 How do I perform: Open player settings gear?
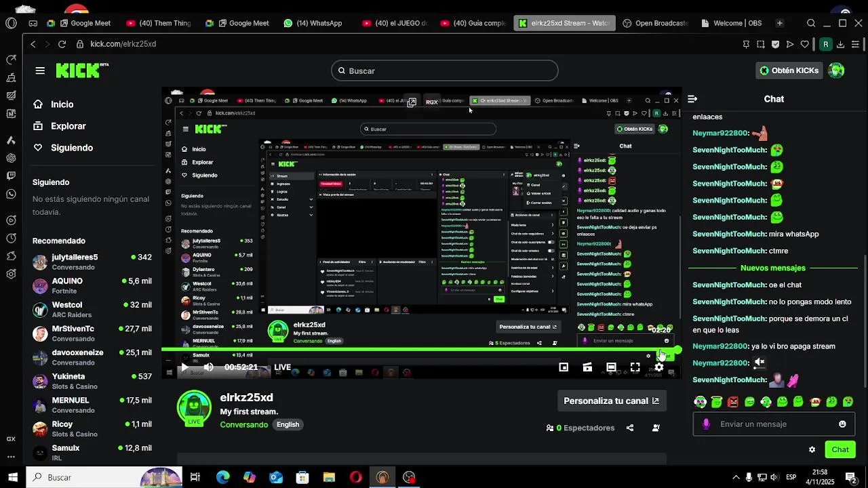tap(658, 367)
